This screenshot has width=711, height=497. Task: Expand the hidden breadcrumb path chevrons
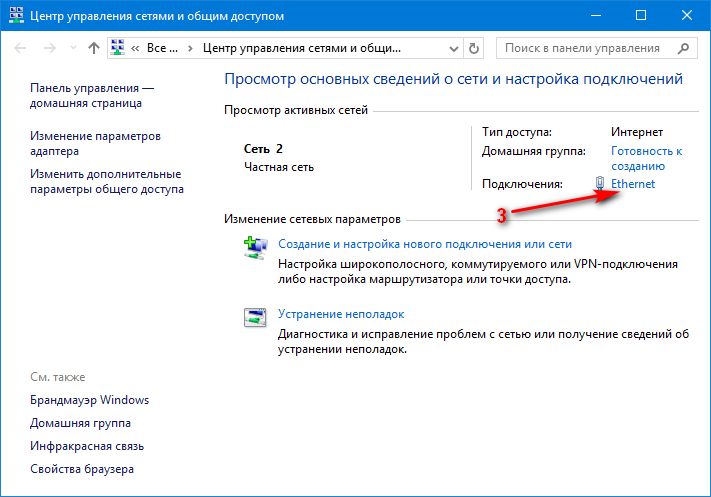pos(136,48)
